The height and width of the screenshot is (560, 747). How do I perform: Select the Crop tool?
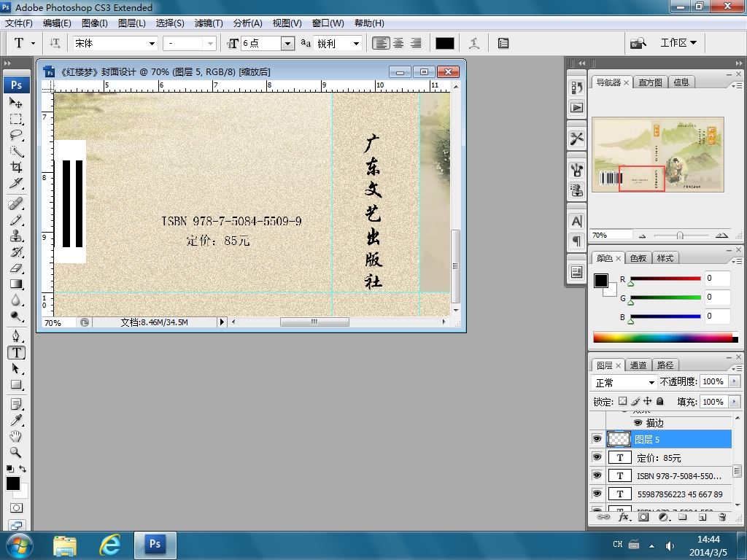16,167
